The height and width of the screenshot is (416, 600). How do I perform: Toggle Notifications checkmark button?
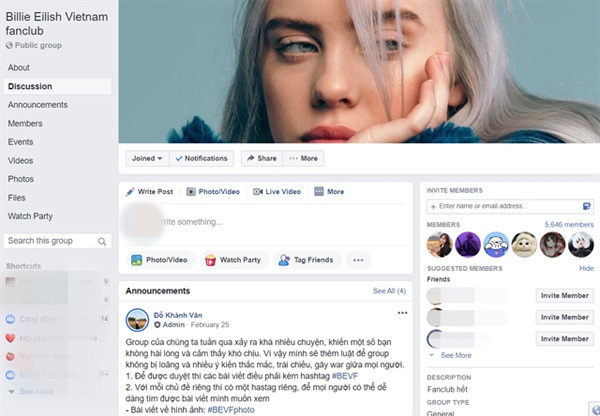pos(202,158)
